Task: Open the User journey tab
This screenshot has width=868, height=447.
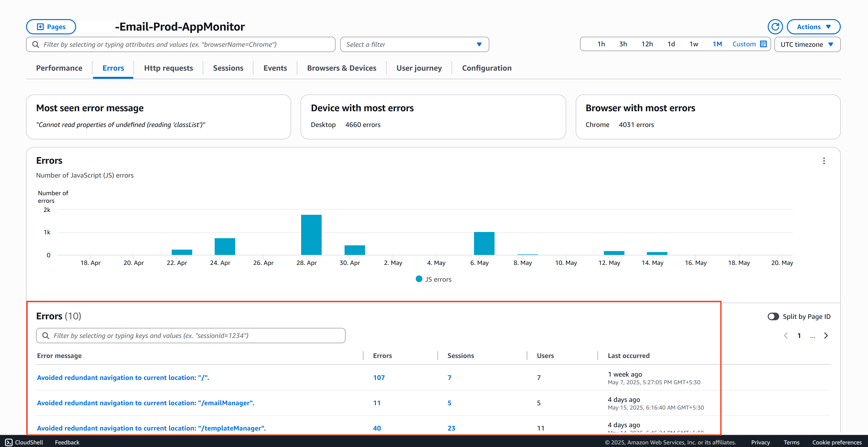Action: coord(419,68)
